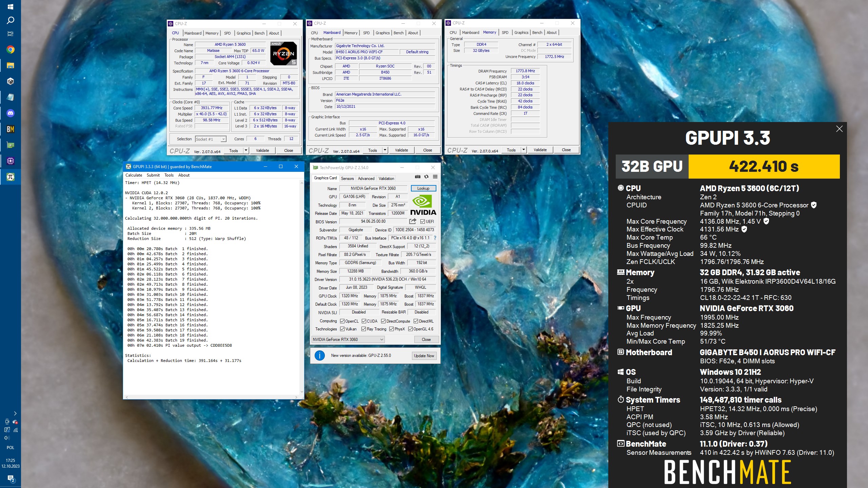Click the Lookup button in GPU-Z
The width and height of the screenshot is (868, 488).
(x=423, y=188)
